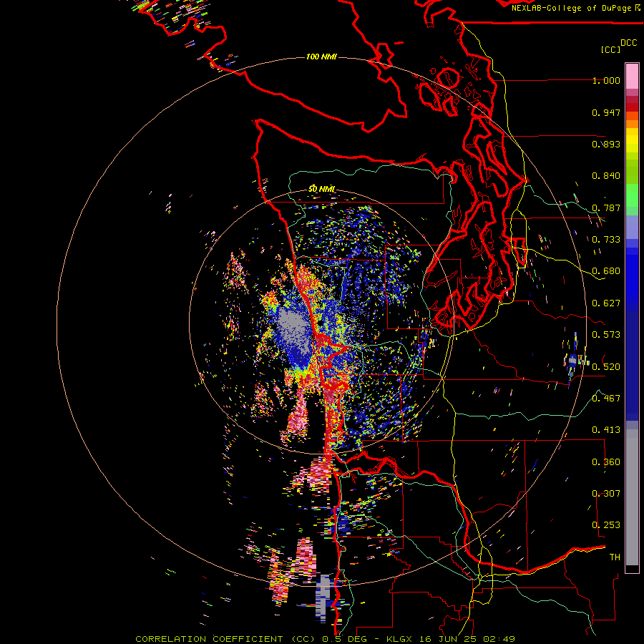Pick the gray low-value segment of color bar
The image size is (644, 644).
point(632,497)
